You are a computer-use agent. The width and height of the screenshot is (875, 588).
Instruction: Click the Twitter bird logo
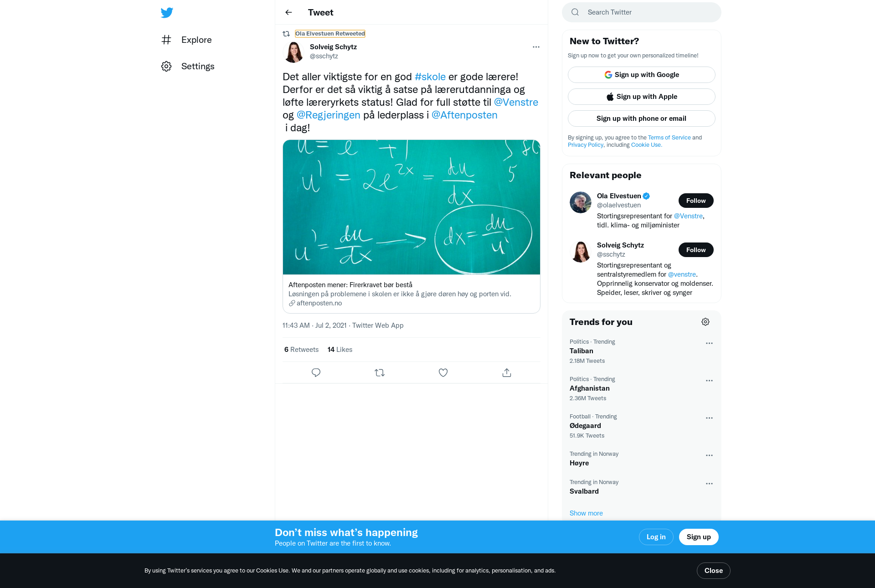167,13
